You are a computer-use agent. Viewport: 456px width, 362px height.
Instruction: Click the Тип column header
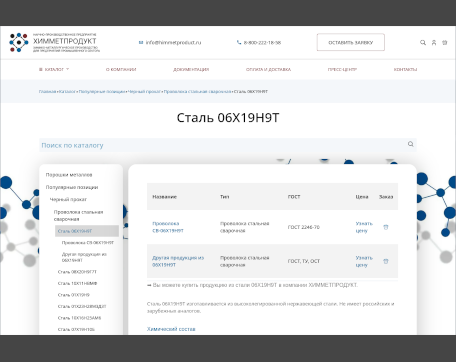tap(225, 197)
